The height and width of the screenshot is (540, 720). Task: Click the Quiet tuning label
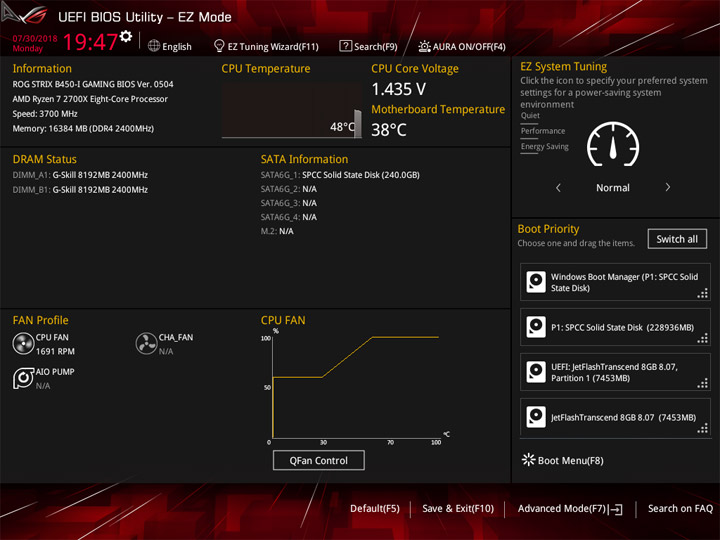530,115
